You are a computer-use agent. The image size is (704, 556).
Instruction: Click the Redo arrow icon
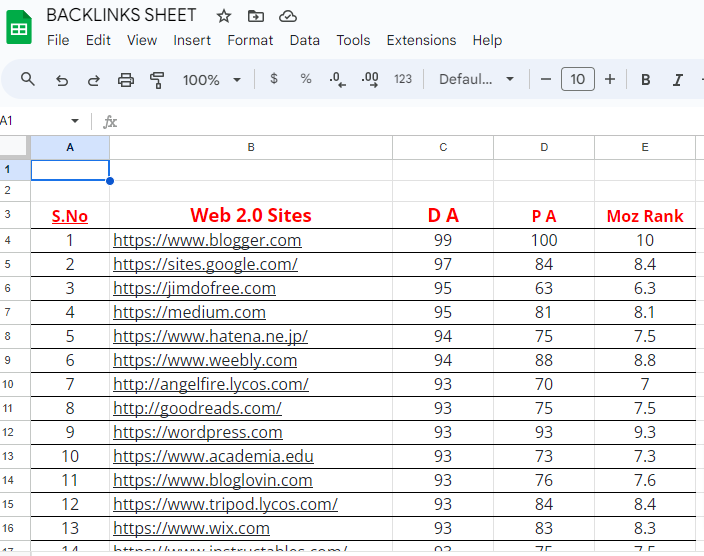[94, 80]
